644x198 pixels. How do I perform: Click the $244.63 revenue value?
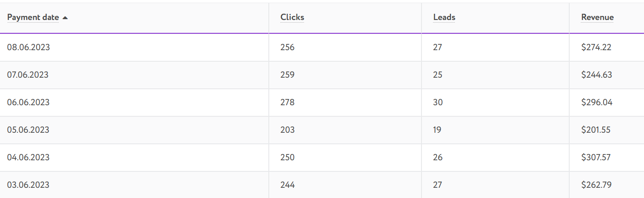point(597,75)
